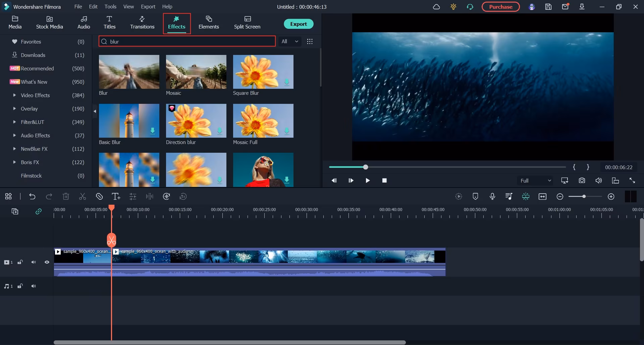
Task: Click the voiceover microphone icon
Action: coord(492,197)
